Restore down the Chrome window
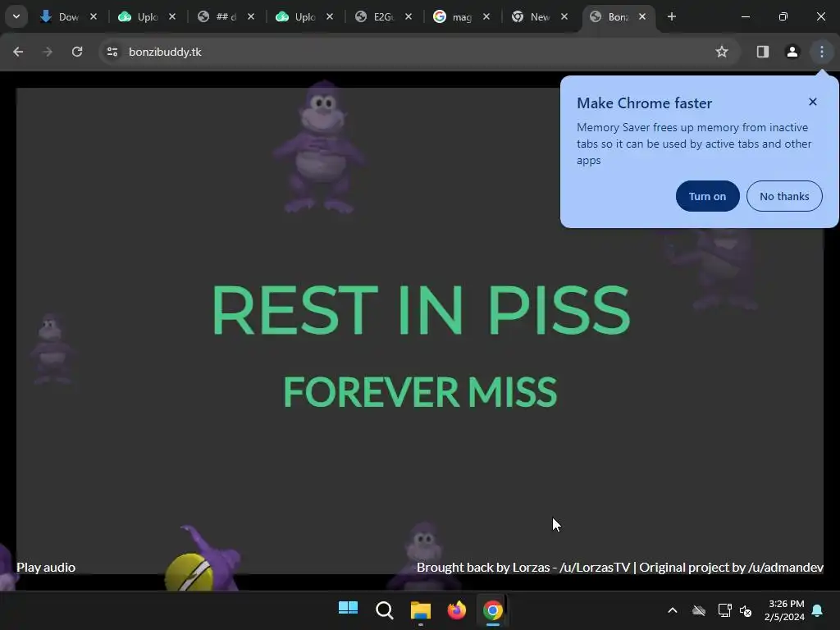 pyautogui.click(x=783, y=16)
